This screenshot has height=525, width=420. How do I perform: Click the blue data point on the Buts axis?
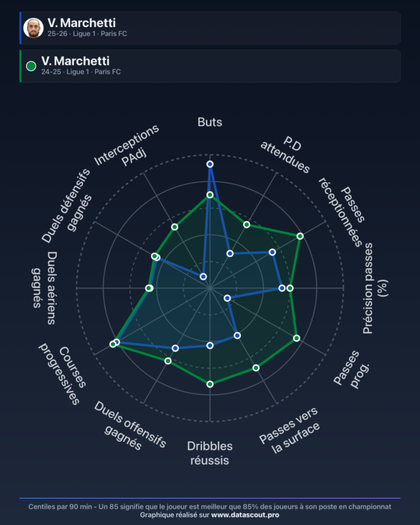[210, 164]
